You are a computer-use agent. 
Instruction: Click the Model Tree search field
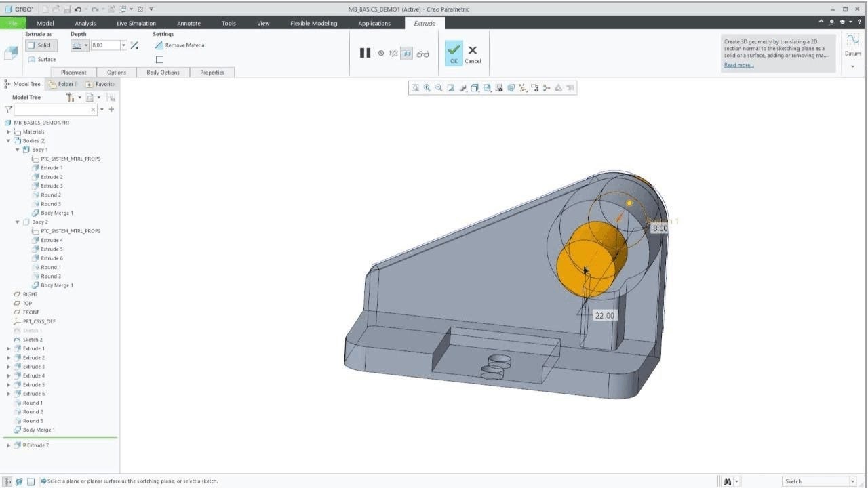[56, 109]
